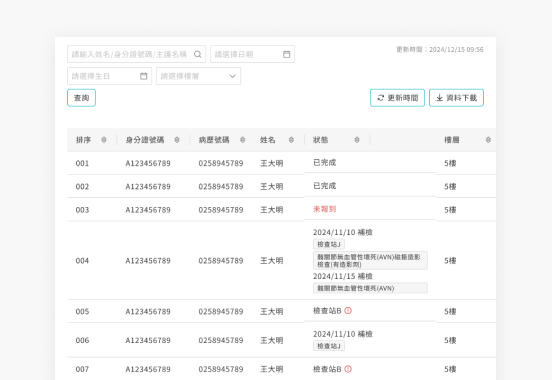Sort by the 狀態 column sort icon
552x380 pixels.
357,140
